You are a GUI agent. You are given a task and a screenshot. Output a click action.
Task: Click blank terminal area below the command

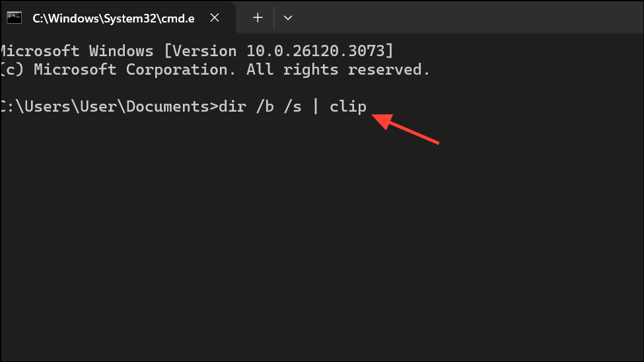(x=317, y=251)
